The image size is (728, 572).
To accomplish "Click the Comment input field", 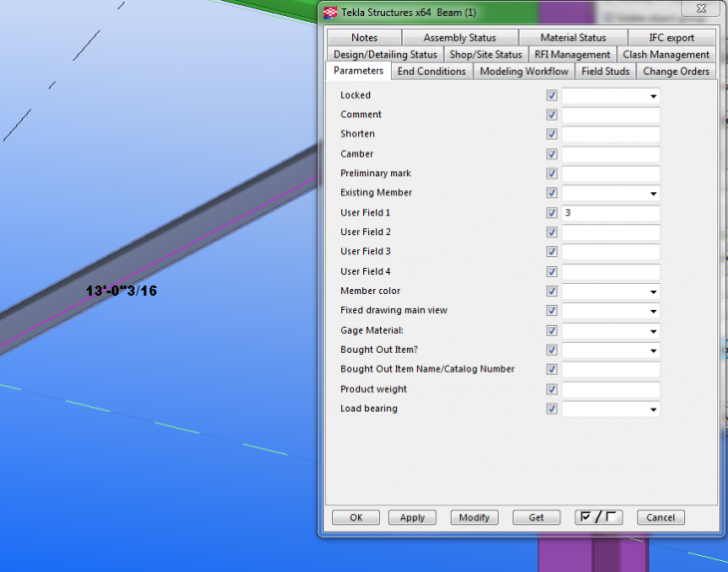I will coord(611,115).
